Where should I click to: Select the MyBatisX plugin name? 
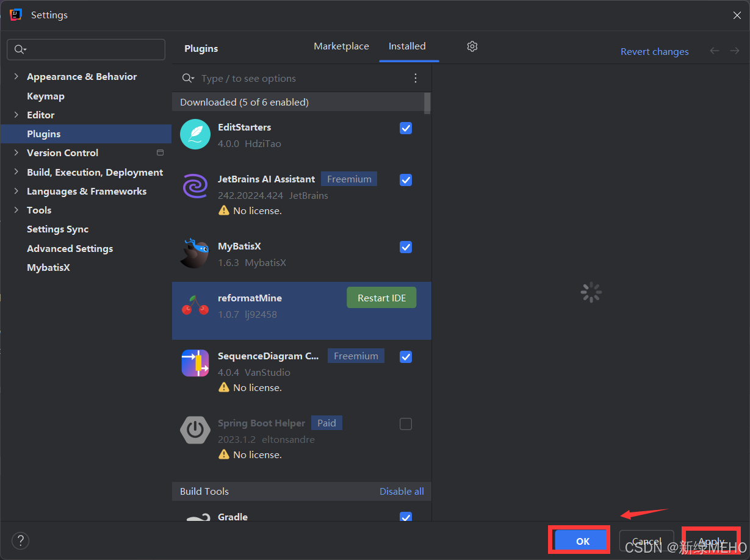coord(239,246)
